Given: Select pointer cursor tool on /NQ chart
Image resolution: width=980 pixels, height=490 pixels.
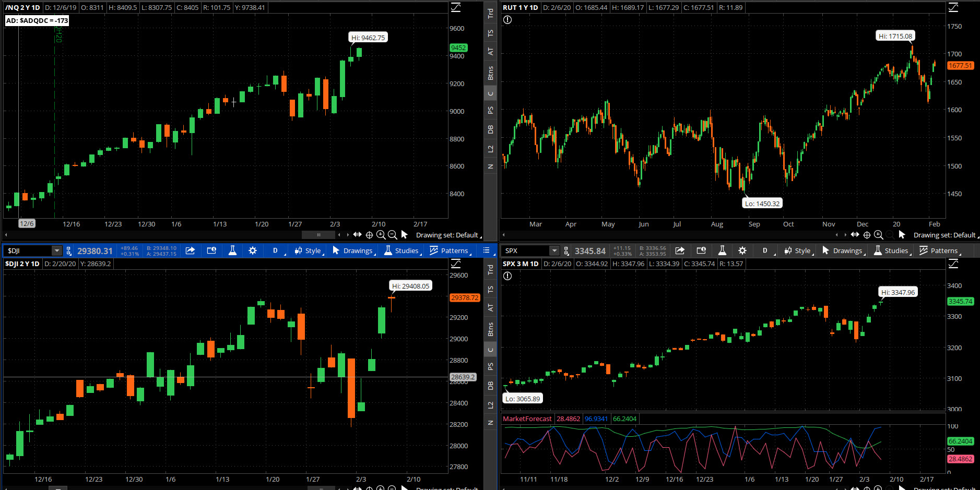Looking at the screenshot, I should pyautogui.click(x=404, y=235).
